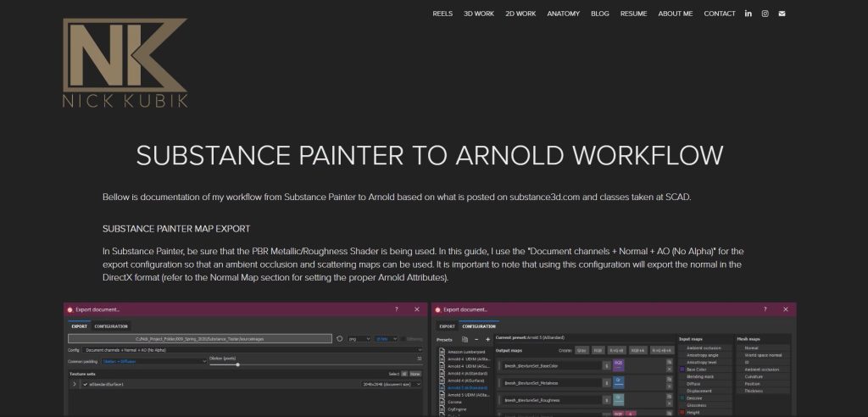Click help question mark in right Export window
The height and width of the screenshot is (417, 868).
[765, 309]
